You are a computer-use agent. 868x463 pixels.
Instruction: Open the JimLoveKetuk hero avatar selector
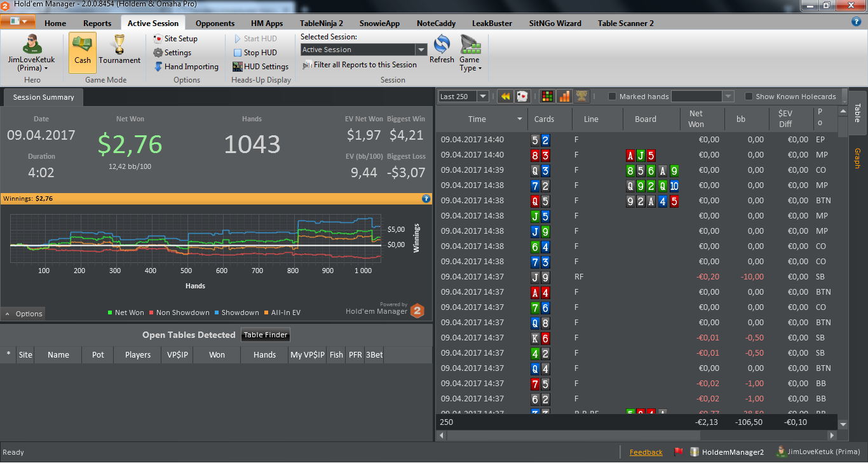(x=32, y=52)
